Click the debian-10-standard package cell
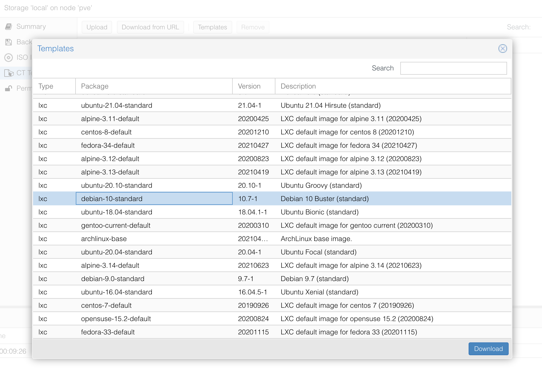542x392 pixels. point(154,199)
